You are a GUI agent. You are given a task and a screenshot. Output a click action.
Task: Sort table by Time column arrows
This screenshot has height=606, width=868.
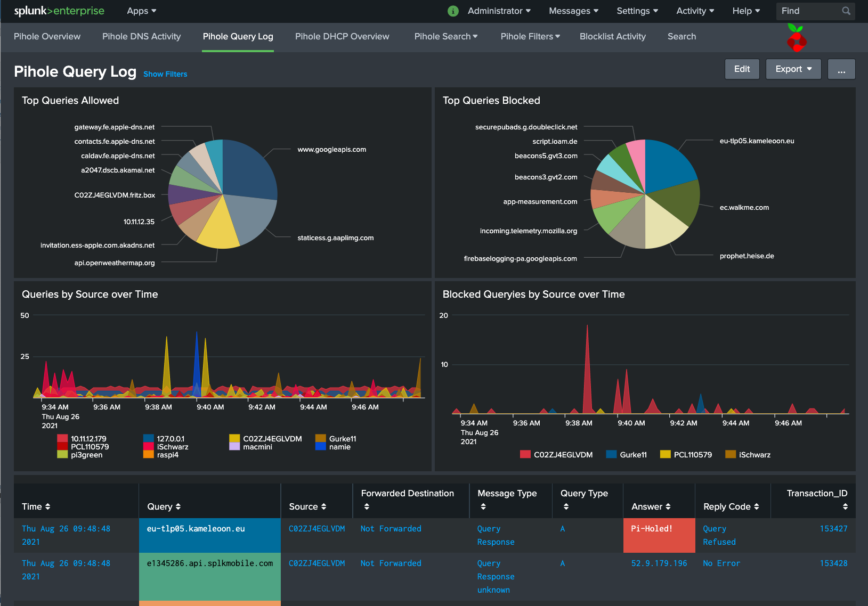(x=47, y=506)
